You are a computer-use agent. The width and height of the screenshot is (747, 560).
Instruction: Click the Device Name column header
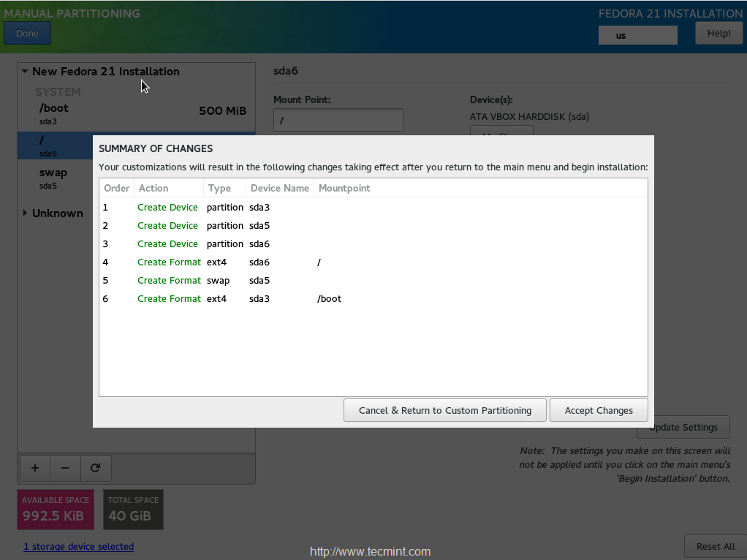point(280,189)
